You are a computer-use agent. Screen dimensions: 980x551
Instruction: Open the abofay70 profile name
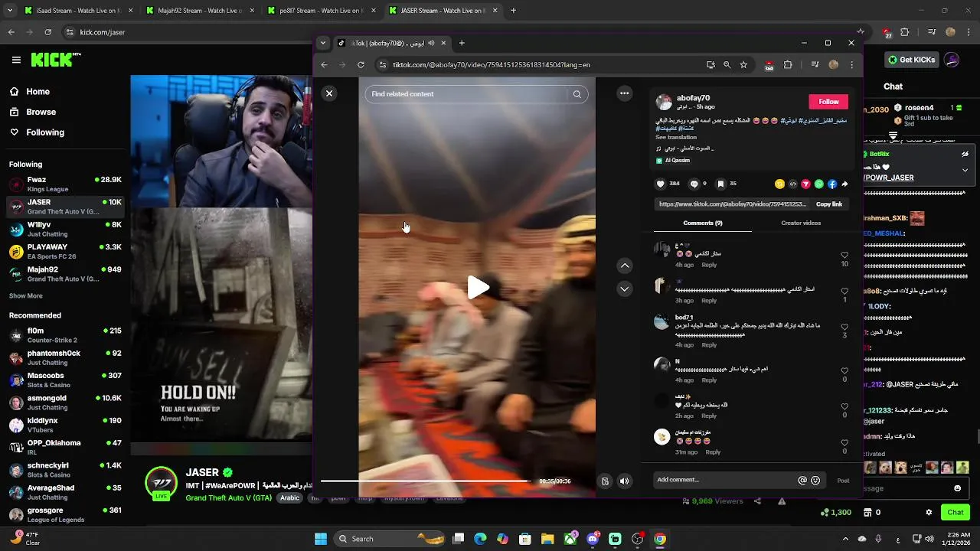[x=693, y=98]
